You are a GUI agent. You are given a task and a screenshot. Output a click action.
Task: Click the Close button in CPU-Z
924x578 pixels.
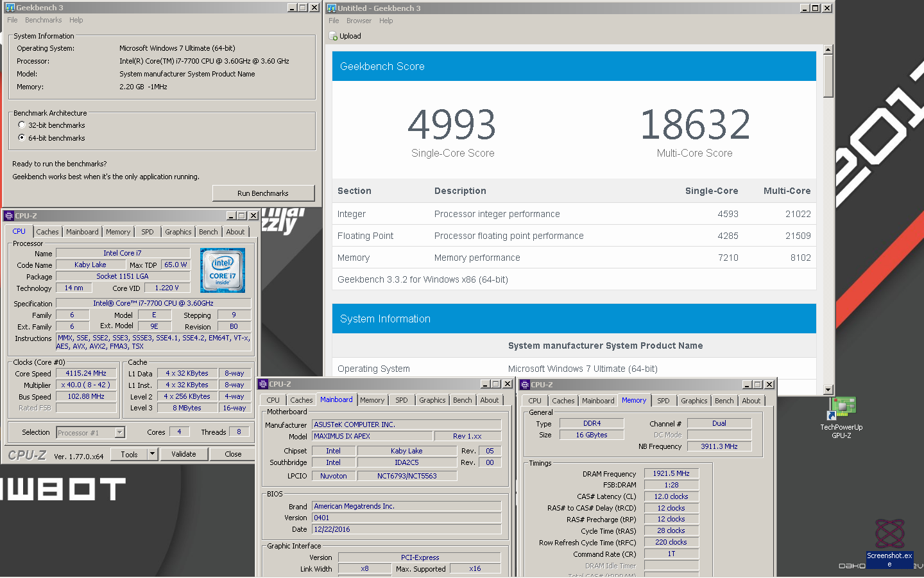[x=234, y=454]
